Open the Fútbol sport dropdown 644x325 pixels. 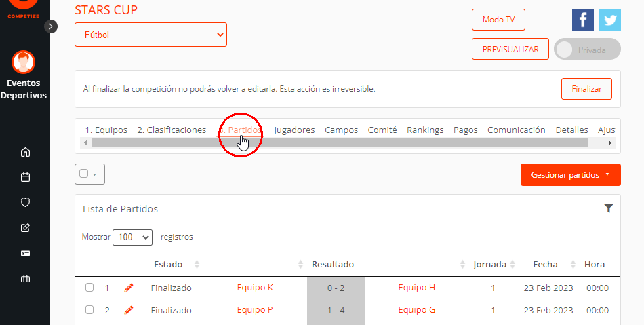click(150, 35)
